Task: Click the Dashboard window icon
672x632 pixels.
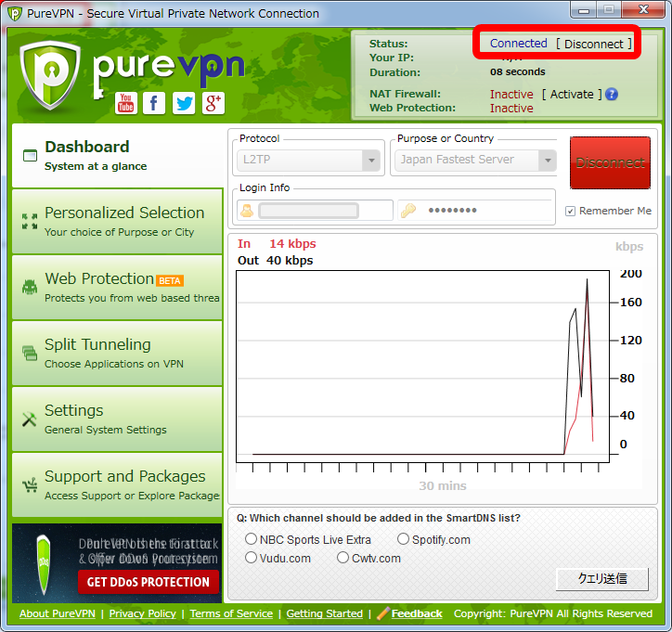Action: pos(30,156)
